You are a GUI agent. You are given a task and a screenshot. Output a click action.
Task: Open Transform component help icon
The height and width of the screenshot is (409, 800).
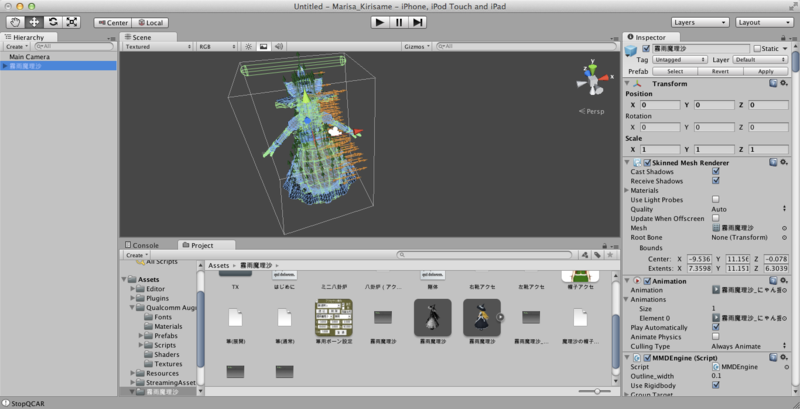coord(773,83)
